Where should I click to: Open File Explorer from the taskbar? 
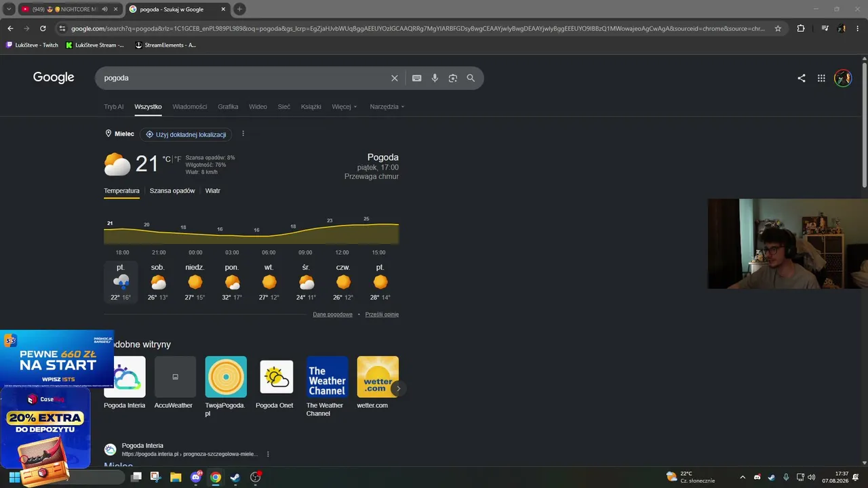tap(176, 477)
